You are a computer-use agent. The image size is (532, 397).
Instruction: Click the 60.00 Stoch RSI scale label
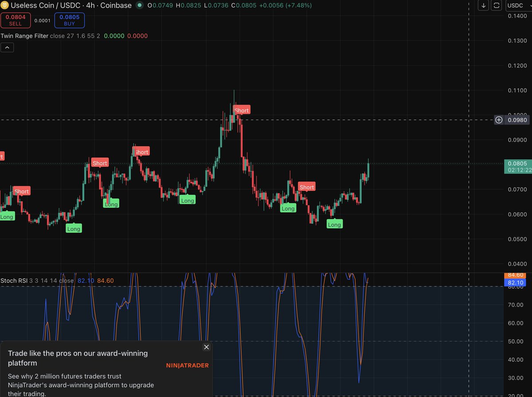[515, 323]
